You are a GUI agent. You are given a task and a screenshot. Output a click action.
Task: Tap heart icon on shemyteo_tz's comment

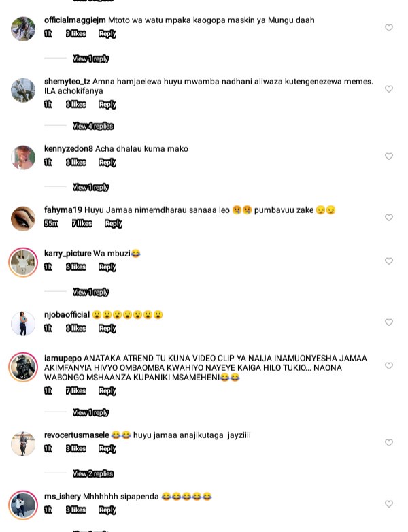pos(389,88)
